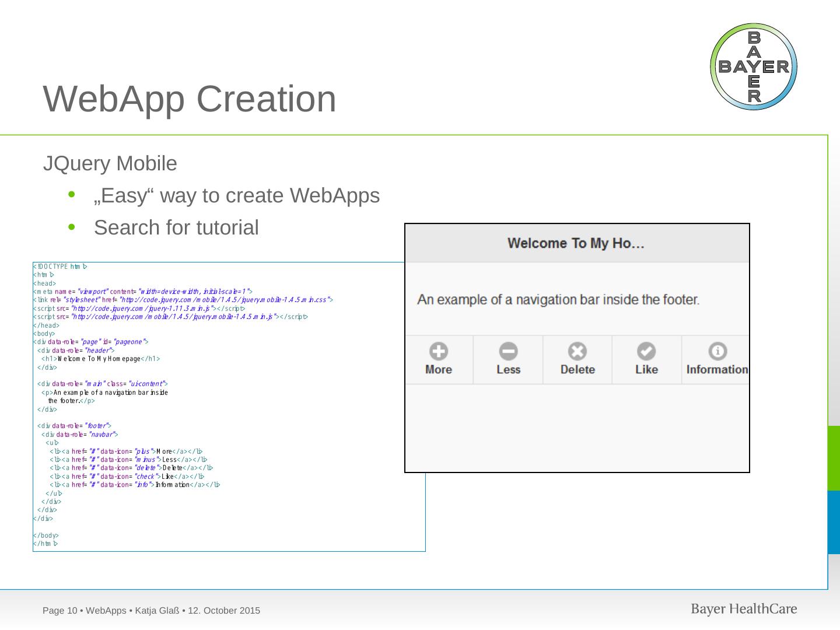Viewport: 840px width, 630px height.
Task: Click the blue color block on right edge
Action: 834,522
